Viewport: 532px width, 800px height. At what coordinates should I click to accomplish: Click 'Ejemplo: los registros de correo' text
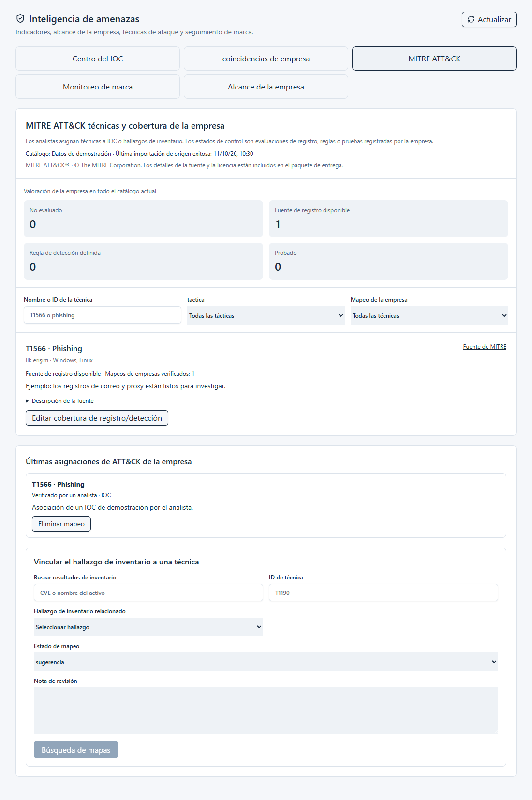pos(126,386)
